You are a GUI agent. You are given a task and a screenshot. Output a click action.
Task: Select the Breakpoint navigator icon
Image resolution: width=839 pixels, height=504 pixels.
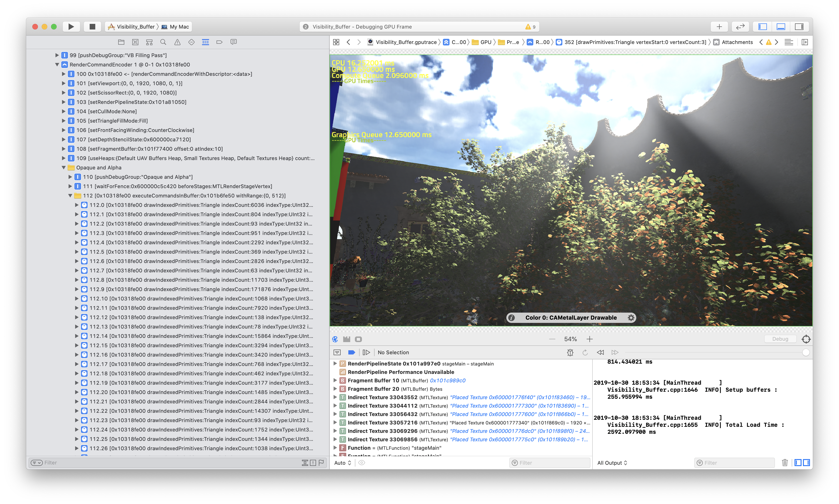coord(219,42)
